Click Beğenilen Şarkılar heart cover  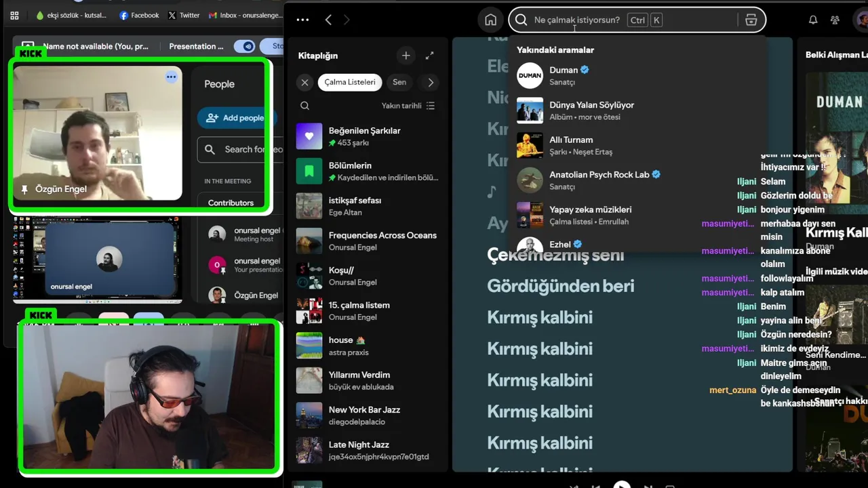pos(309,136)
